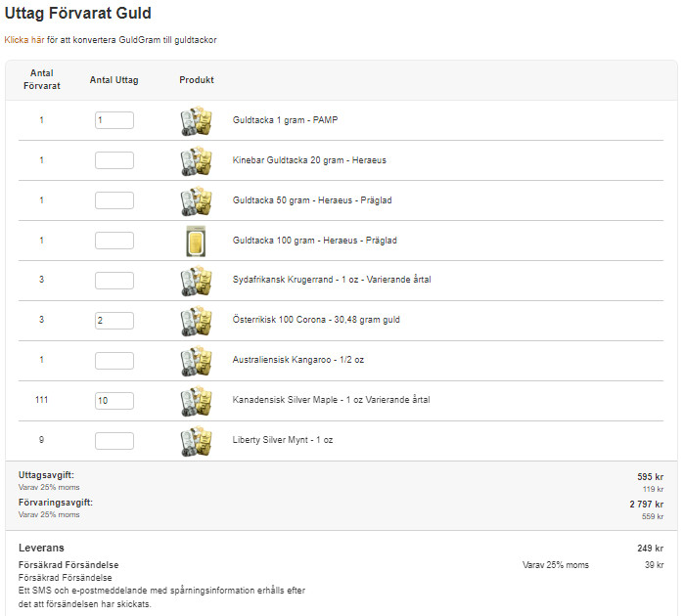Screen dimensions: 684x616
Task: Click the Silver Maple quantity field showing 10
Action: (x=114, y=401)
